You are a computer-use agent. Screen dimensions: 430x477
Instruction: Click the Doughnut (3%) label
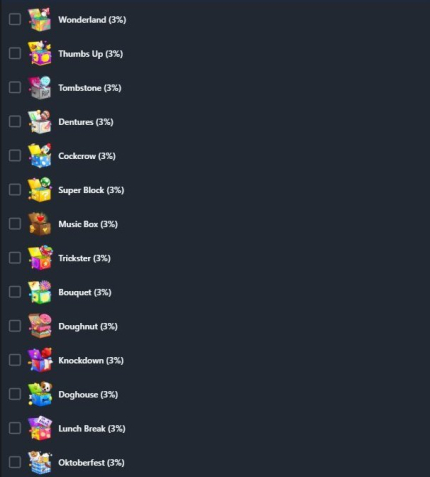pos(88,326)
